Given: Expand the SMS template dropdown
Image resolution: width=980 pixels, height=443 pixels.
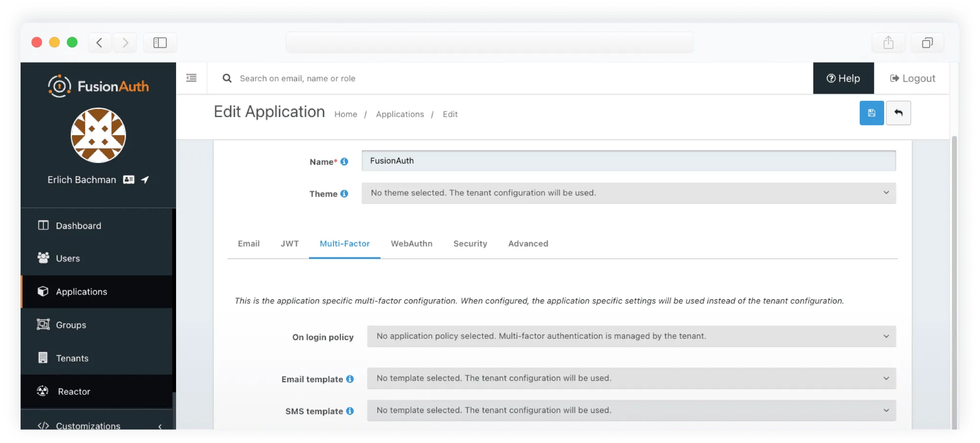Looking at the screenshot, I should (x=631, y=411).
